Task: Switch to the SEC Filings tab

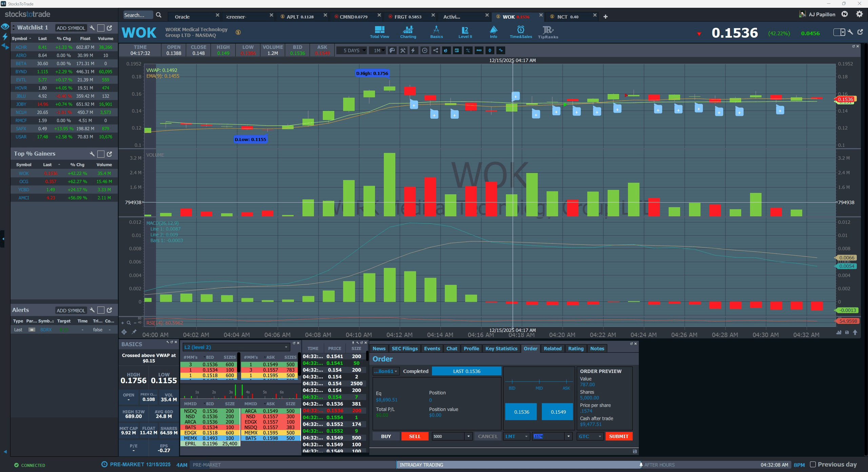Action: [404, 349]
